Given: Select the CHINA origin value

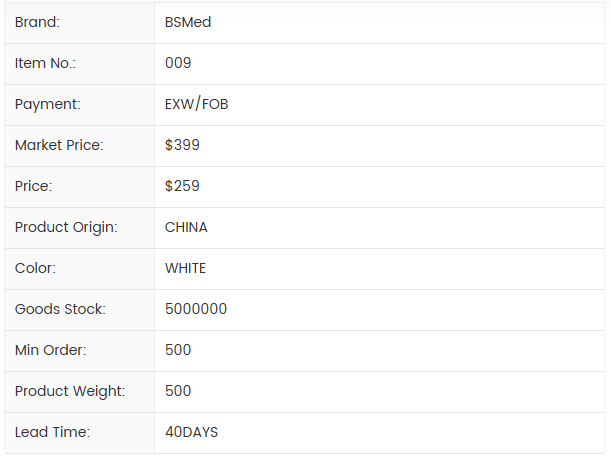Looking at the screenshot, I should (x=186, y=227).
